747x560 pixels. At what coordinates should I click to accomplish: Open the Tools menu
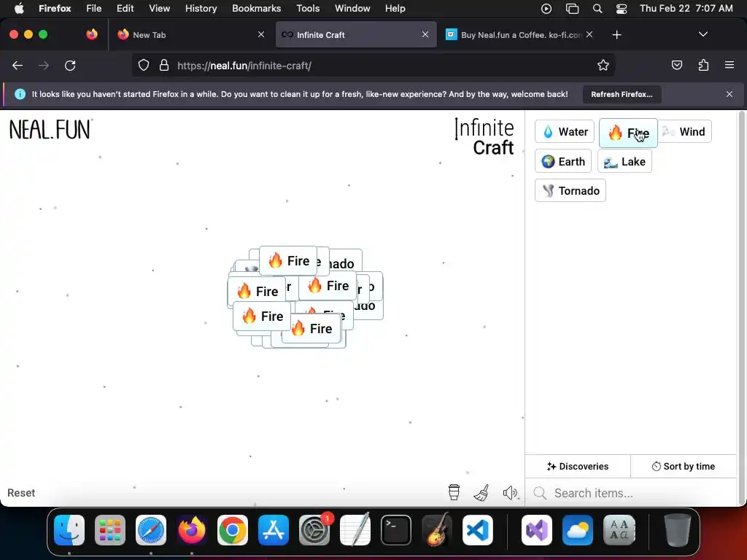308,8
